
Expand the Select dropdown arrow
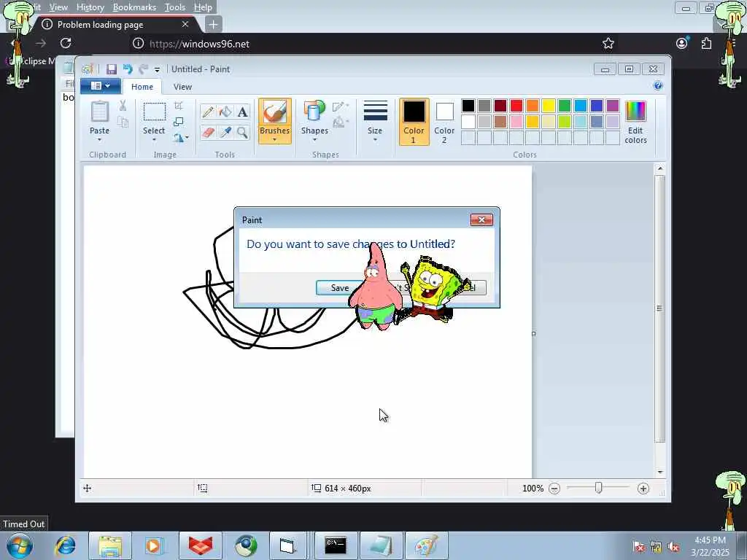(155, 140)
